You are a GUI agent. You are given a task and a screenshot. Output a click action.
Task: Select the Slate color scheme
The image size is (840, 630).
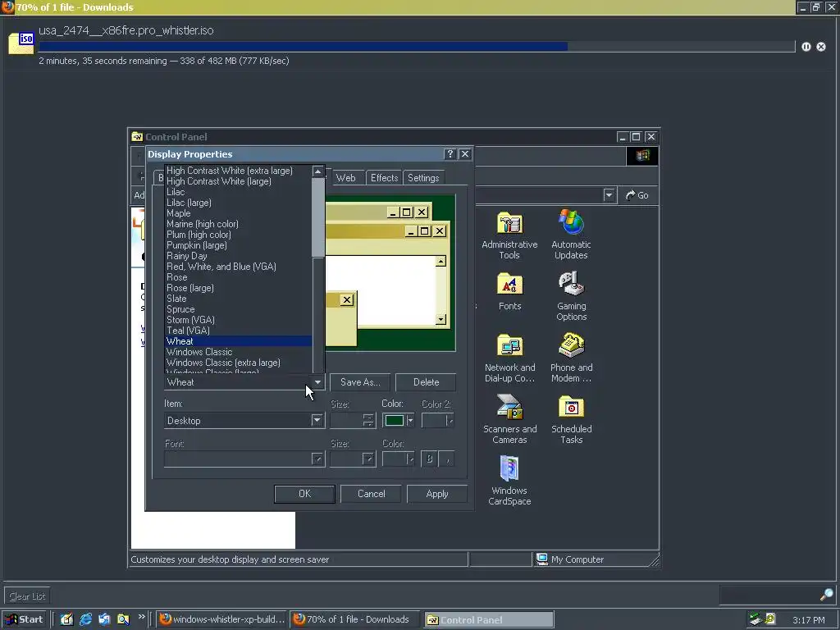click(x=238, y=299)
